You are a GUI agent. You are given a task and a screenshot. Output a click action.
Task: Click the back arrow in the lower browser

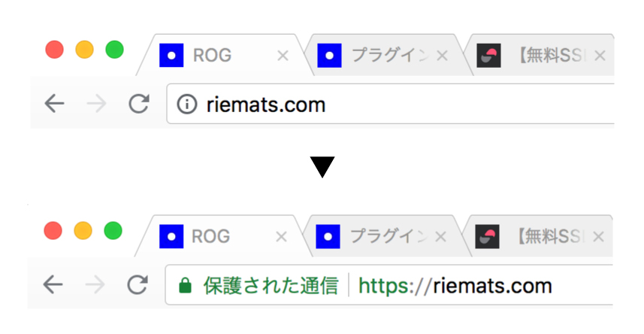pos(53,284)
